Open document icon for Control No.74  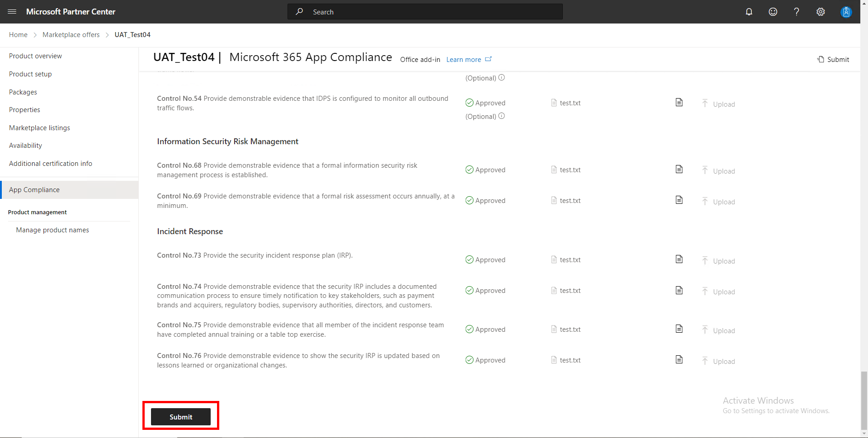click(x=679, y=290)
